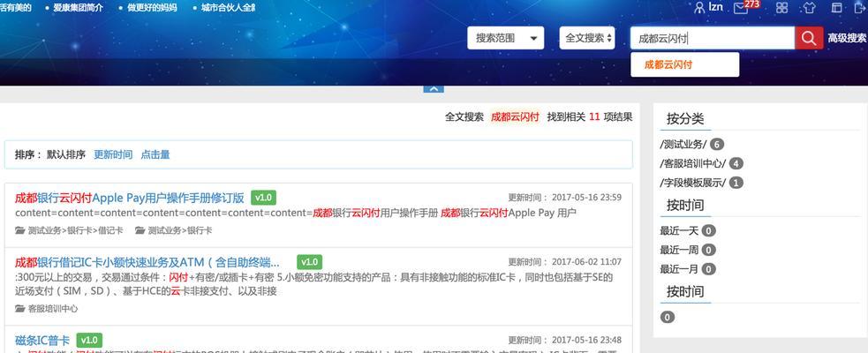
Task: Filter results by 最近一月
Action: [x=679, y=269]
